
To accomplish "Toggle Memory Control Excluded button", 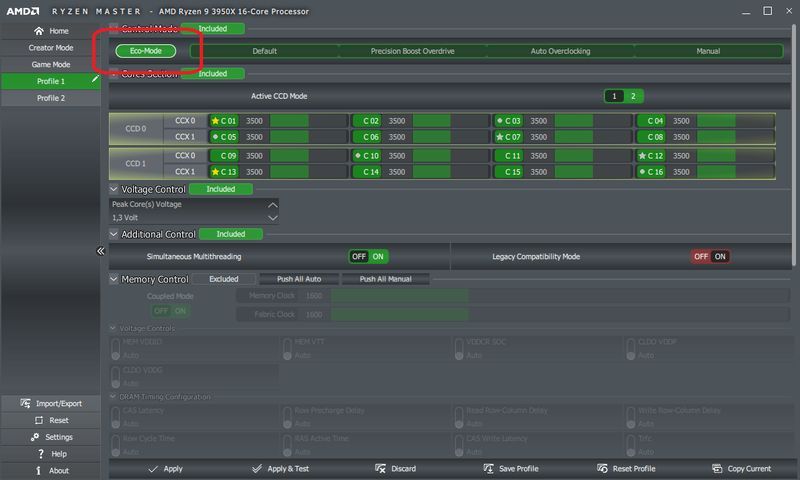I will 223,279.
